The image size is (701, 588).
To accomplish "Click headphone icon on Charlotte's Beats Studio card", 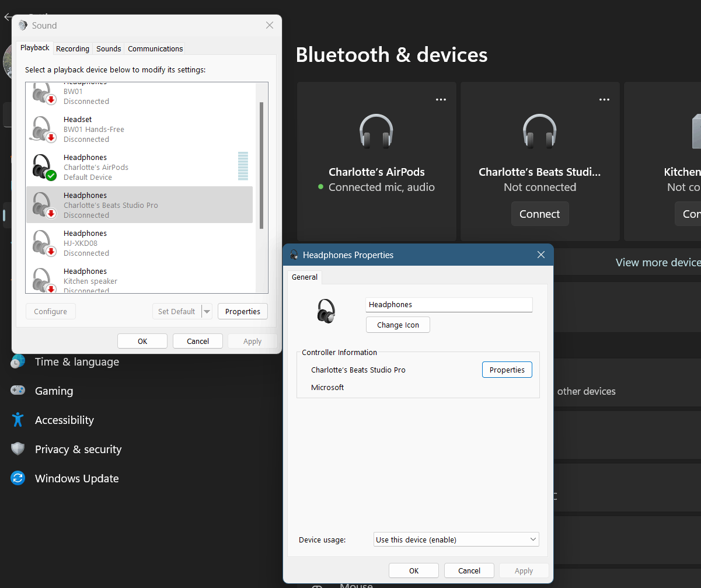I will coord(540,131).
